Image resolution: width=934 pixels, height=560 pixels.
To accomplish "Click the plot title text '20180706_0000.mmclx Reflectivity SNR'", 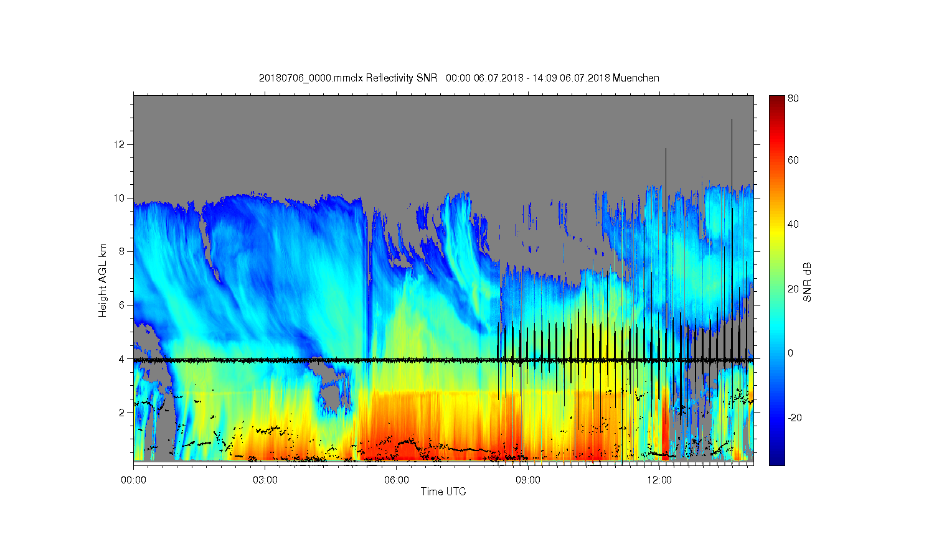I will [349, 78].
